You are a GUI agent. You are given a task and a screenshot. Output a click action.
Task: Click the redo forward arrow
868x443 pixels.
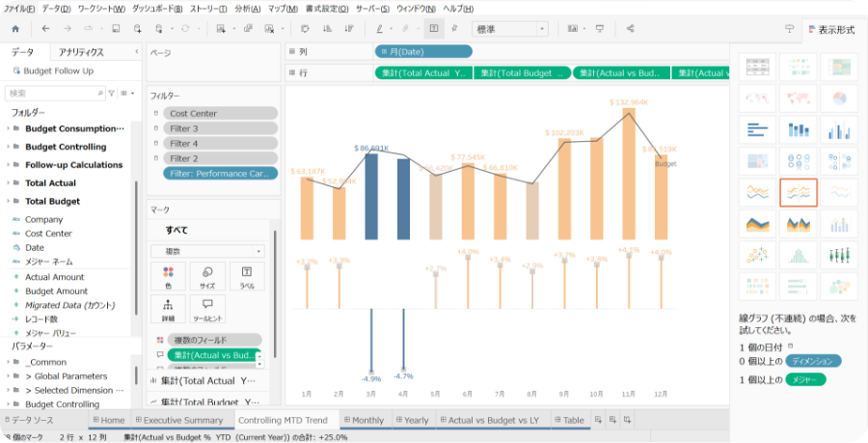[68, 29]
